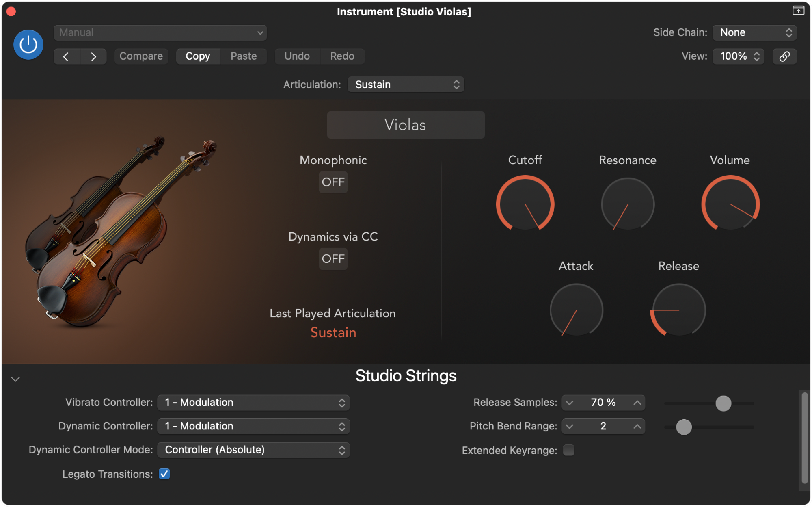Decrease Pitch Bend Range with down arrow

coord(570,426)
